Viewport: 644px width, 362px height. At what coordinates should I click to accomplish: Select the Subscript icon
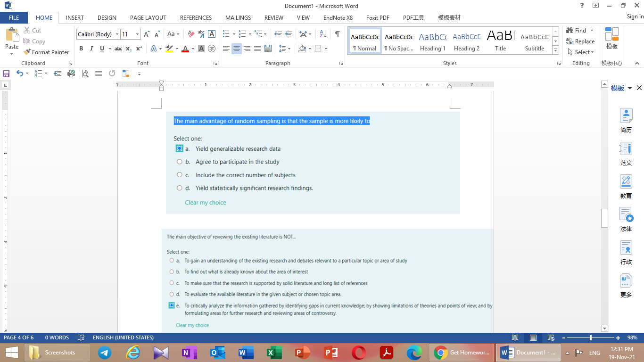pyautogui.click(x=128, y=49)
